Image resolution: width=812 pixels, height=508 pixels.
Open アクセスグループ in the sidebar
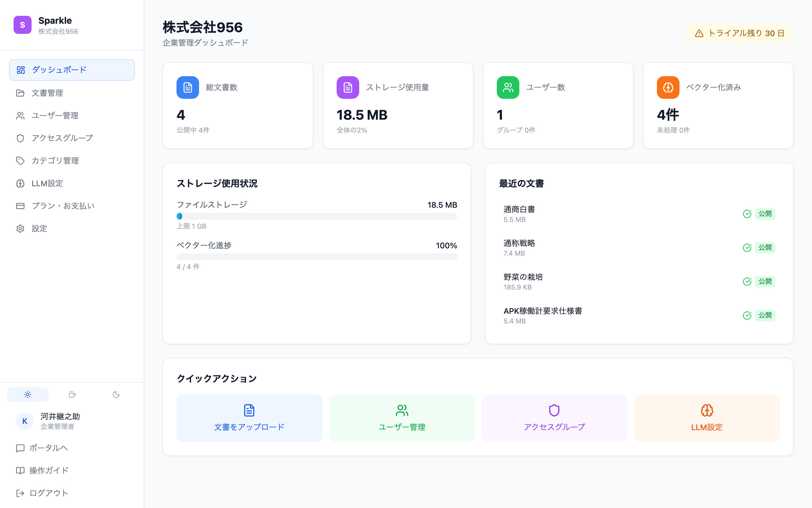(72, 138)
